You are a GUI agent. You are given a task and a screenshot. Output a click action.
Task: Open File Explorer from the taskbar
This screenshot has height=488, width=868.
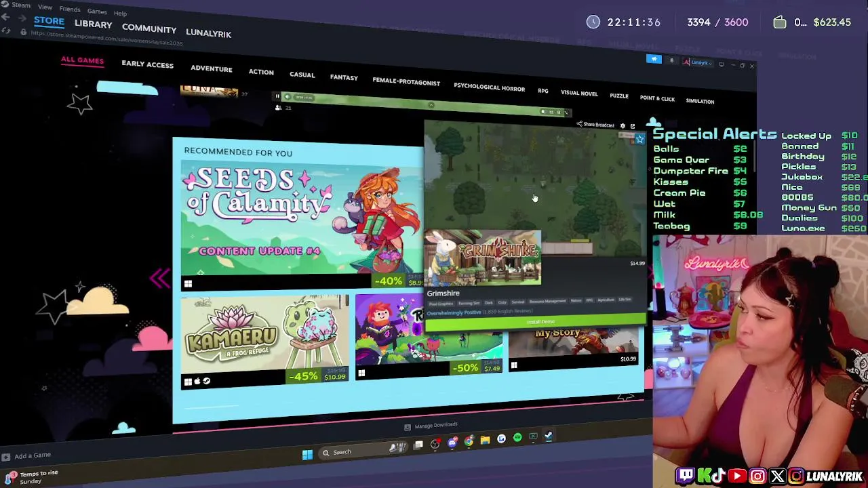click(485, 440)
